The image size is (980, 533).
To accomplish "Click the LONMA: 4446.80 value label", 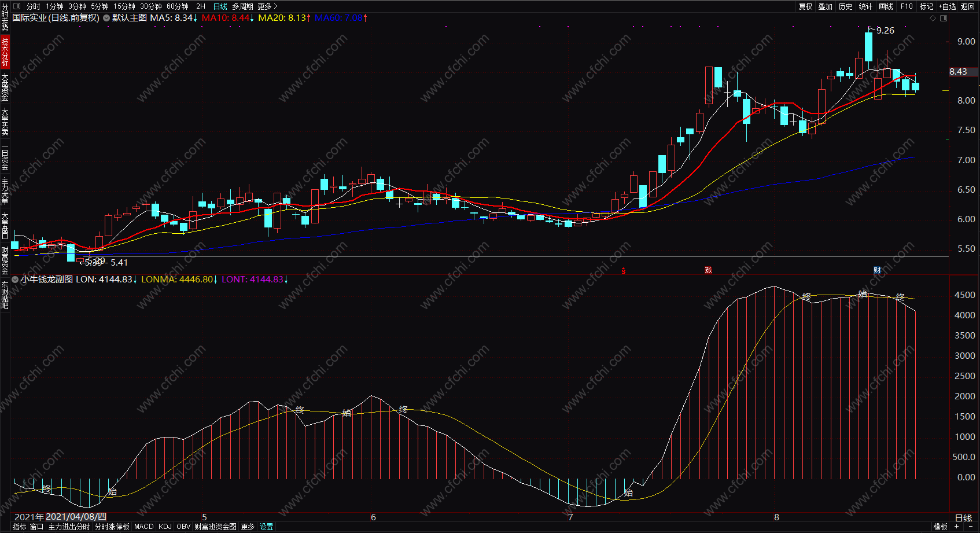I will click(179, 280).
